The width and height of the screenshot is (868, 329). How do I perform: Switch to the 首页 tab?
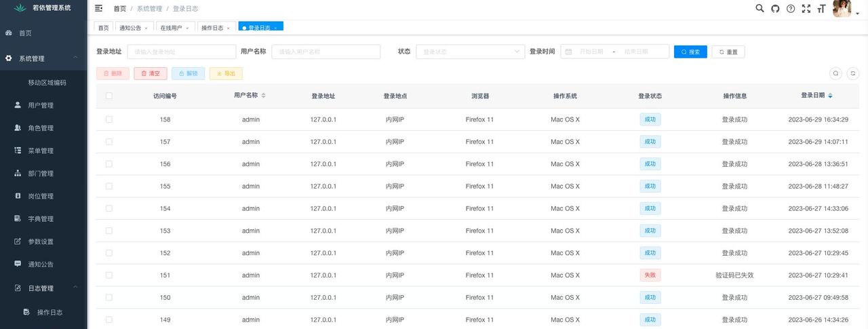103,28
